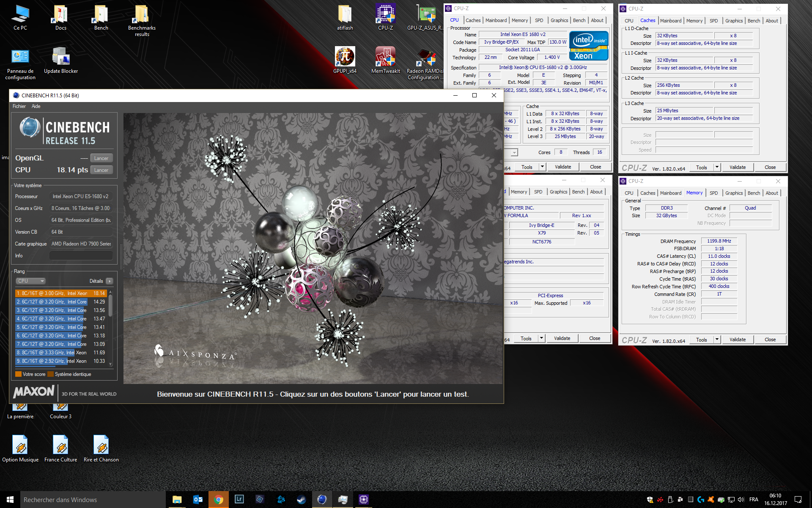This screenshot has height=508, width=812.
Task: Open Radeon RAMDisk Configuration shortcut
Action: pyautogui.click(x=425, y=63)
